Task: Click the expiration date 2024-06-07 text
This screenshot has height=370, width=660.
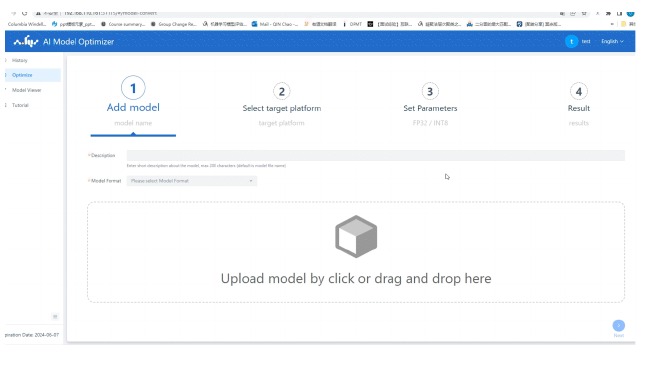Action: coord(32,335)
